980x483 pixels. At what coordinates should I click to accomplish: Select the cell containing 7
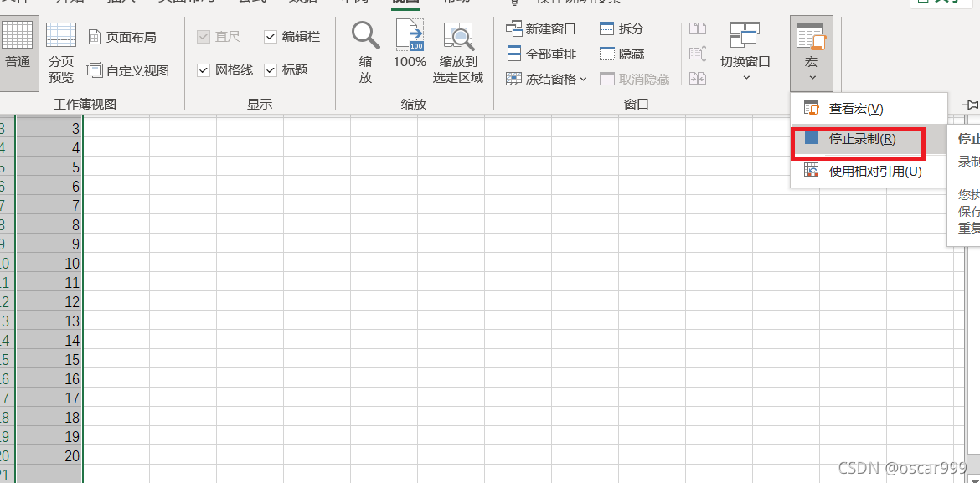[x=49, y=206]
